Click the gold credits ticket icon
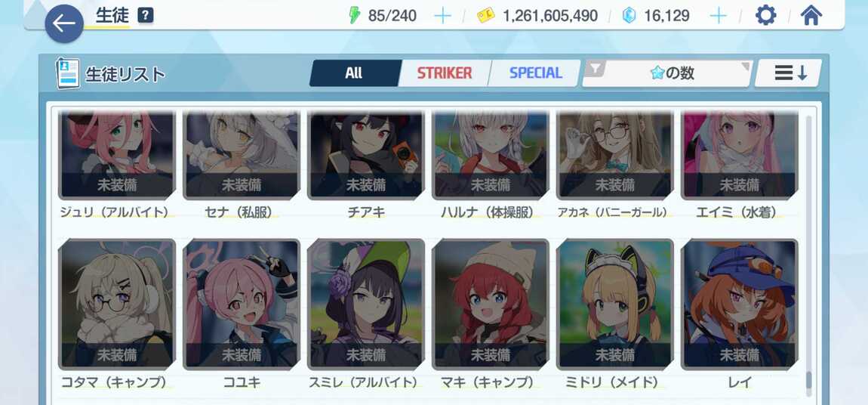 pyautogui.click(x=485, y=16)
